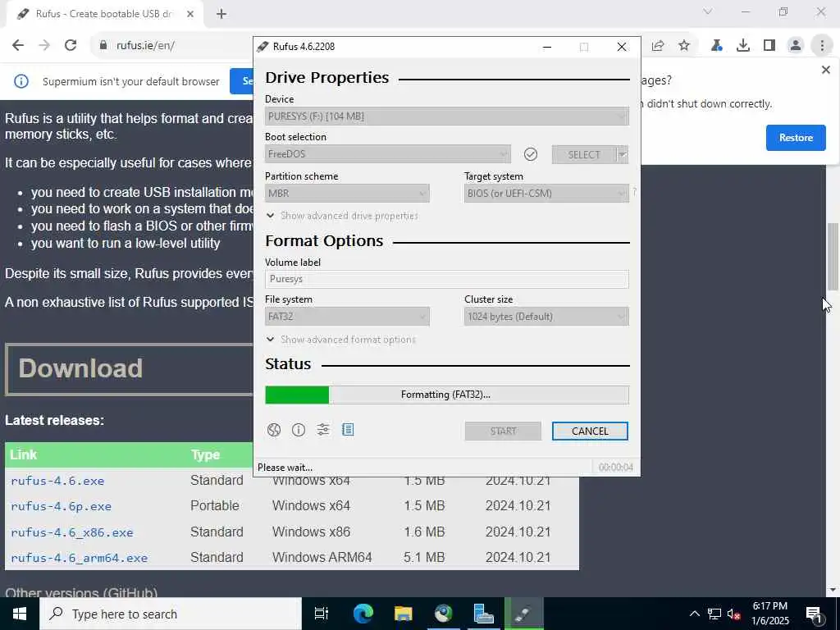The height and width of the screenshot is (630, 840).
Task: Open the Rufus about info icon
Action: tap(299, 430)
